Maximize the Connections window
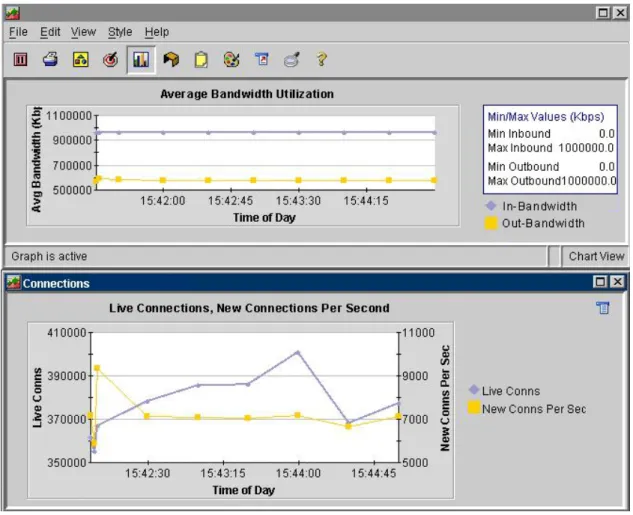This screenshot has height=515, width=633. click(x=600, y=282)
